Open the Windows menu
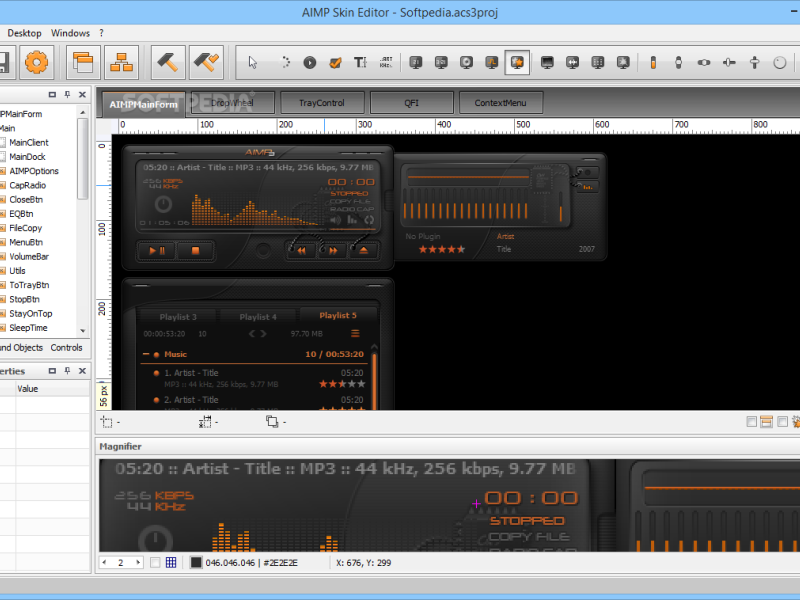The image size is (800, 600). point(70,33)
